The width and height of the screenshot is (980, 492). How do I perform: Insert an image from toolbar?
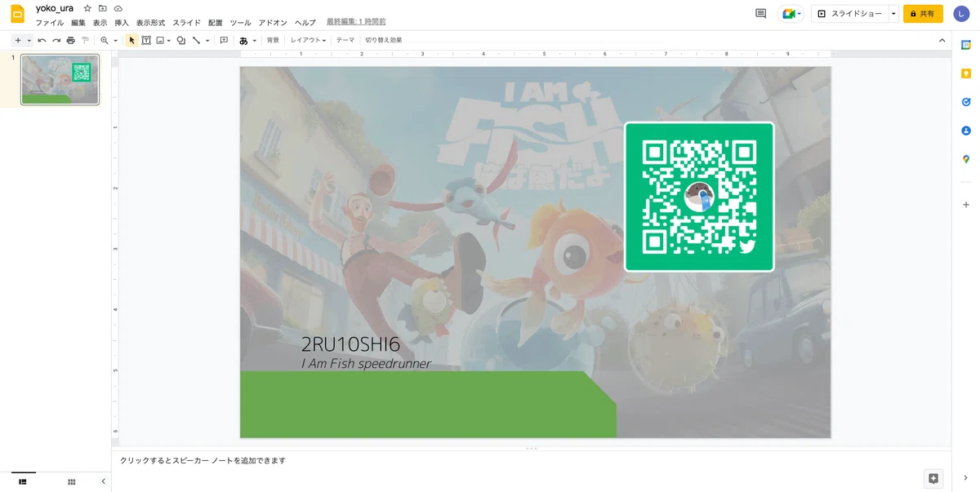[x=160, y=40]
